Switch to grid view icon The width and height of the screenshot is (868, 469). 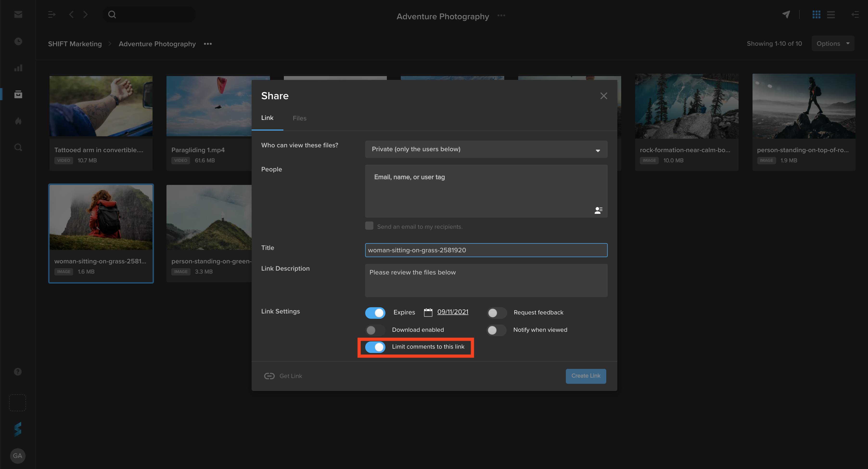[816, 14]
